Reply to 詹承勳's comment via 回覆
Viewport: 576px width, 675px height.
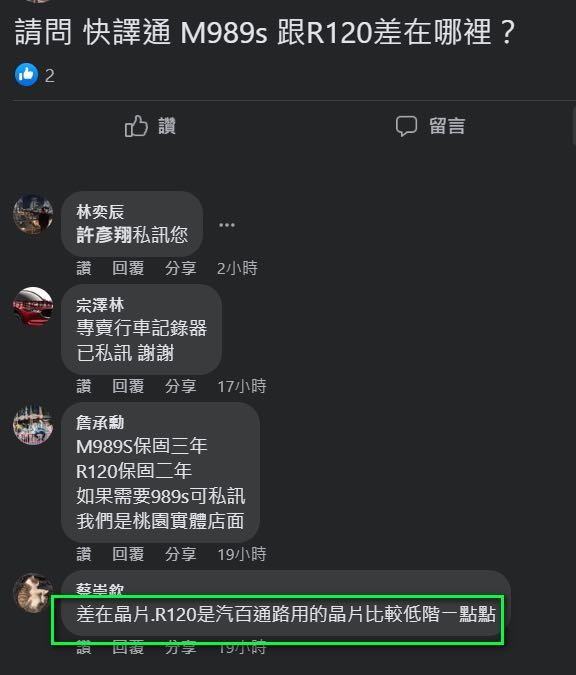pos(128,554)
